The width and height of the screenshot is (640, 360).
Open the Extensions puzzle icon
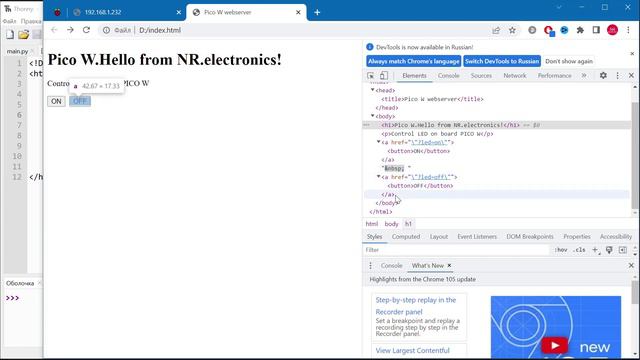pos(580,30)
